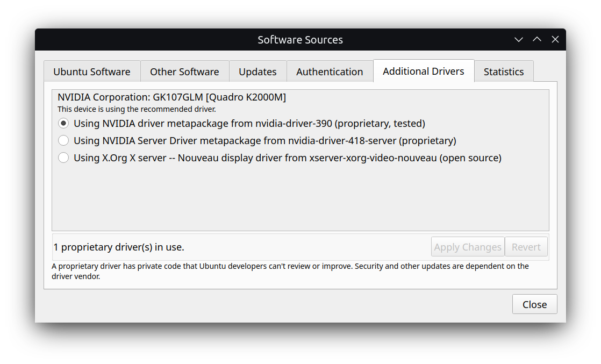This screenshot has height=364, width=601.
Task: Click the Revert button
Action: coord(526,247)
